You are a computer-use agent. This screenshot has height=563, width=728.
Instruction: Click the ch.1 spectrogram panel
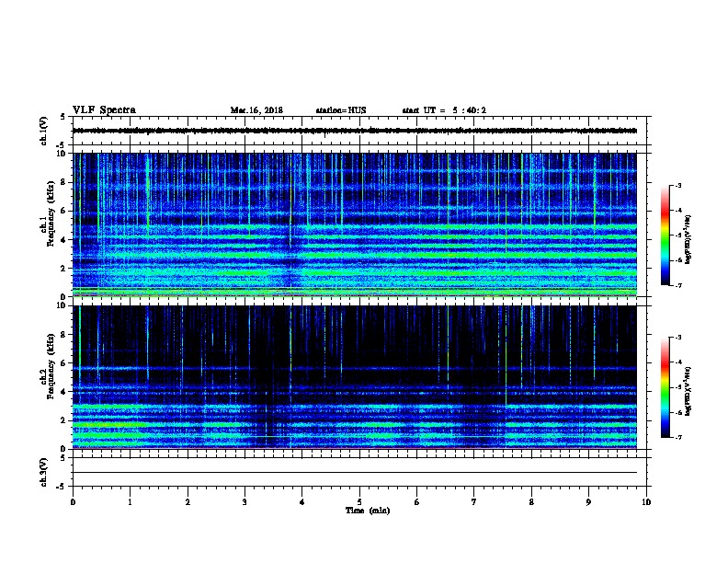pos(355,224)
